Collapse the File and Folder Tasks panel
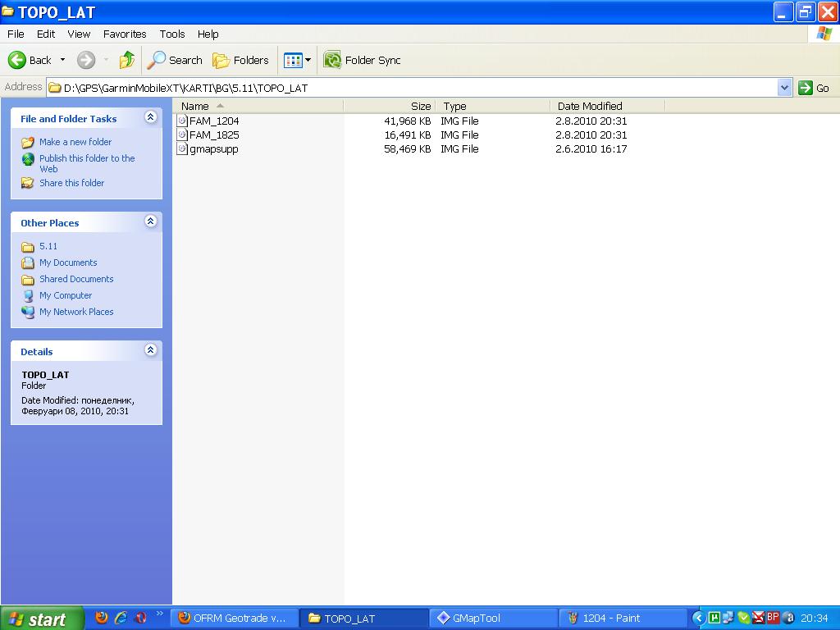Image resolution: width=840 pixels, height=630 pixels. (150, 118)
